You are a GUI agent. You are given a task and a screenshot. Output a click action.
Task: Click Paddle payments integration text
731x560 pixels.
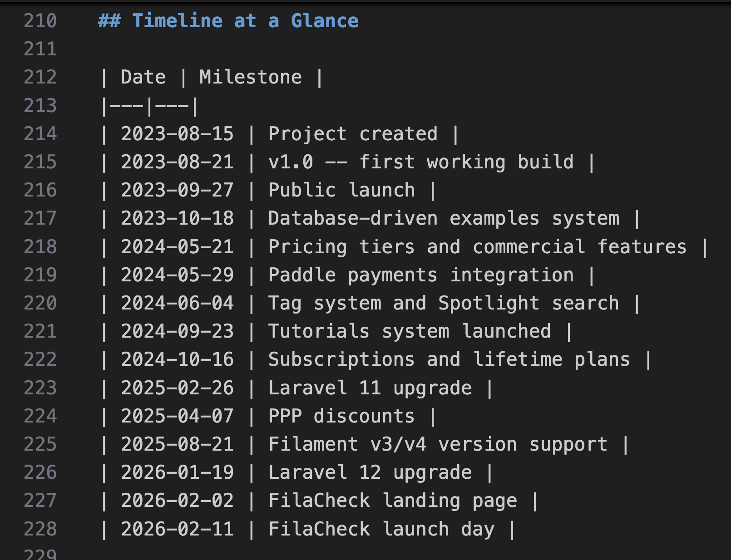(421, 275)
